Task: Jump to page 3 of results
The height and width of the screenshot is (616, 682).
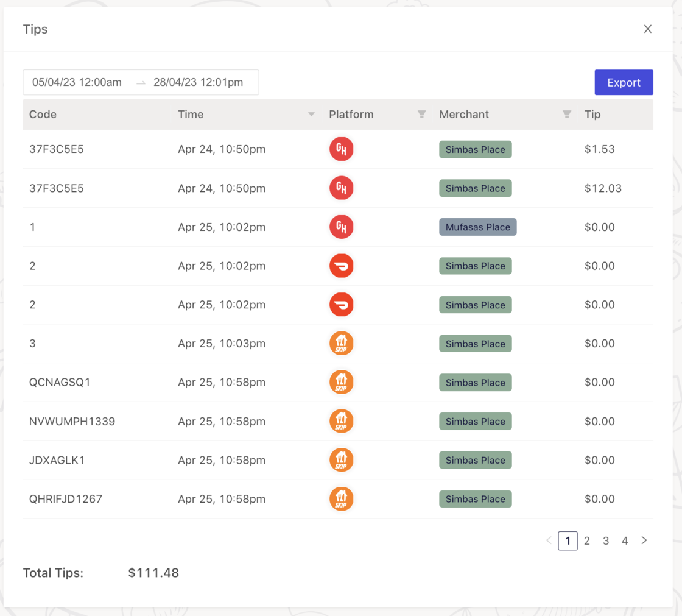Action: point(606,540)
